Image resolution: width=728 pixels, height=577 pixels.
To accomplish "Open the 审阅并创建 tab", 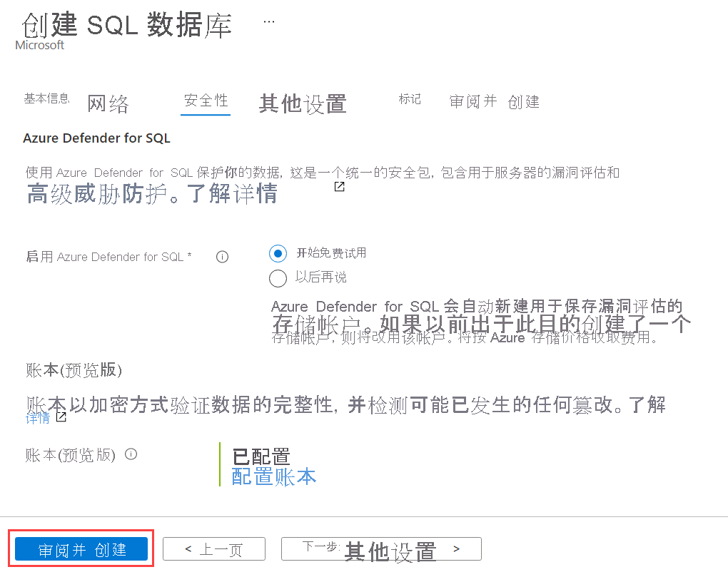I will coord(495,101).
